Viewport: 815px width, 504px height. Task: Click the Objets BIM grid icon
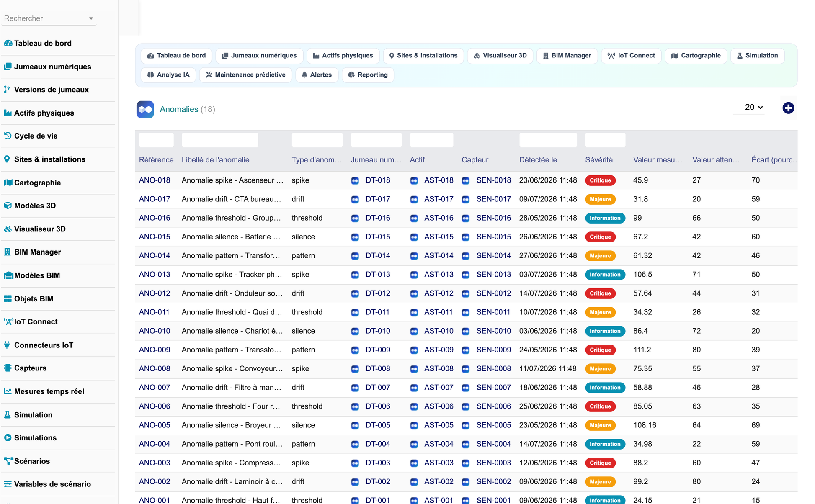pyautogui.click(x=8, y=298)
